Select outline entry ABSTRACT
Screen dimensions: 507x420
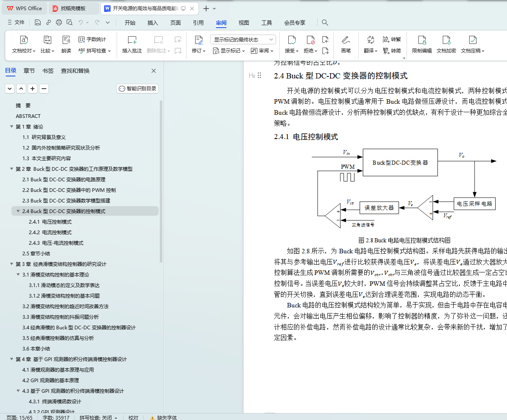(28, 116)
